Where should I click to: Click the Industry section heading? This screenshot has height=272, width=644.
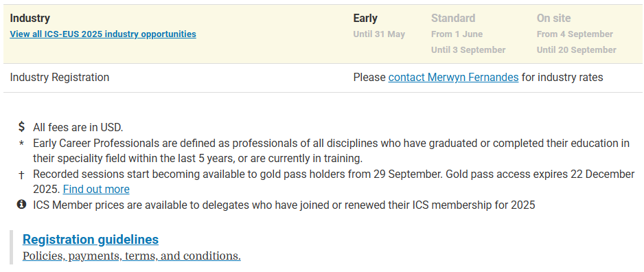(x=30, y=19)
